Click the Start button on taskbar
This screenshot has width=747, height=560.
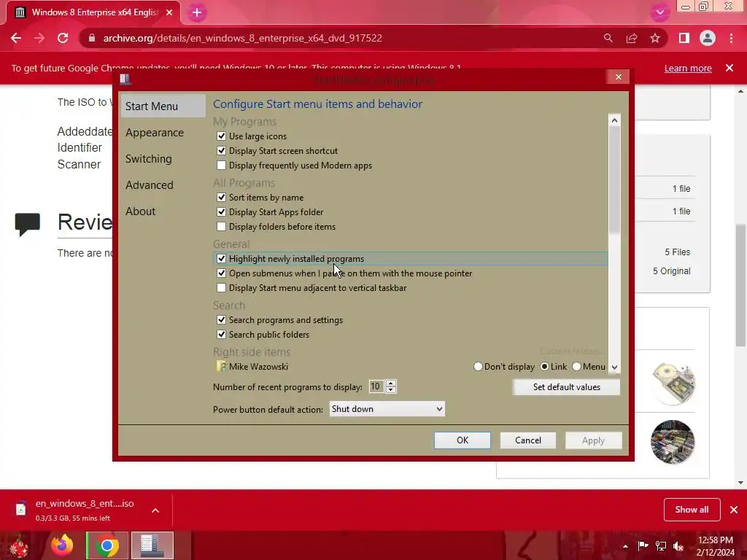(x=18, y=545)
